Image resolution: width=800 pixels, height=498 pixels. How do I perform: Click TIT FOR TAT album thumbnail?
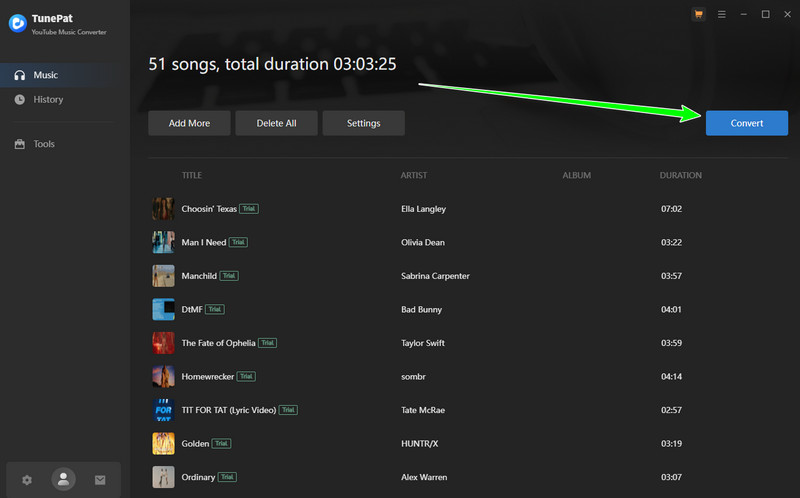click(x=163, y=410)
